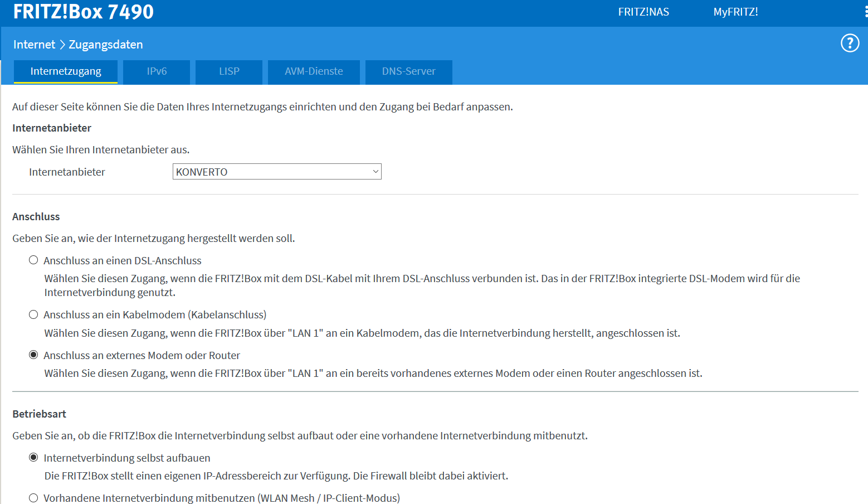Select Kabelmodem (Kabelanschluss) connection option

pos(33,314)
